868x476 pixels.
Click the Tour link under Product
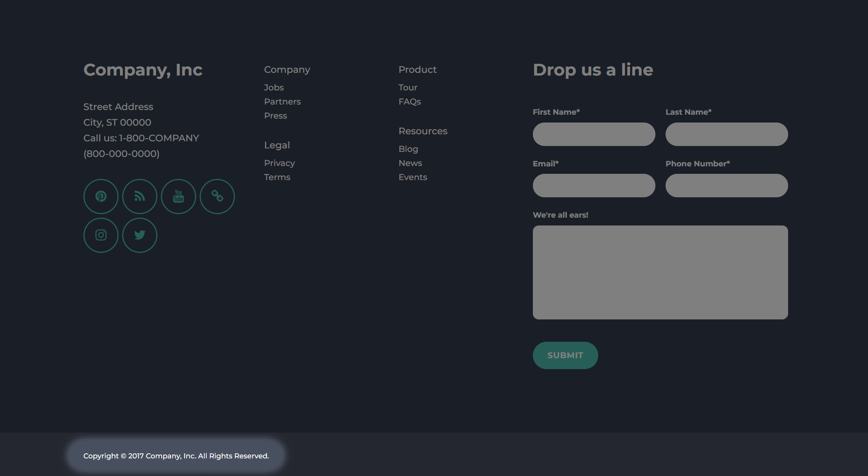(408, 87)
